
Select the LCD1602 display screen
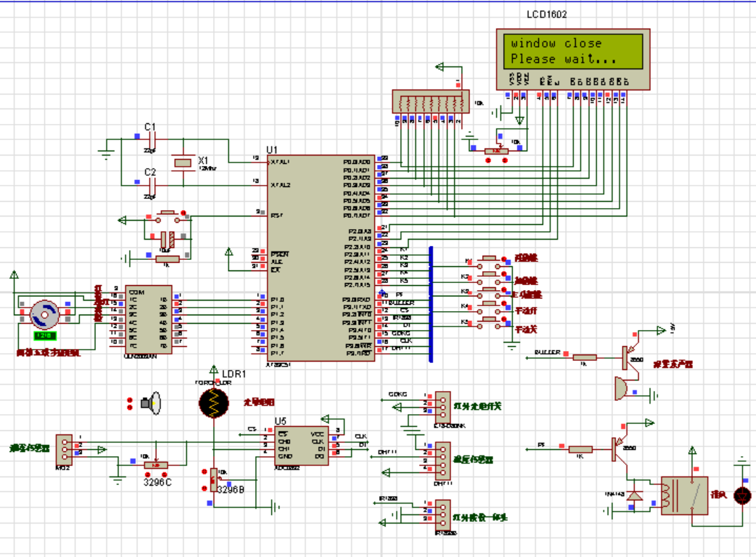click(x=573, y=51)
